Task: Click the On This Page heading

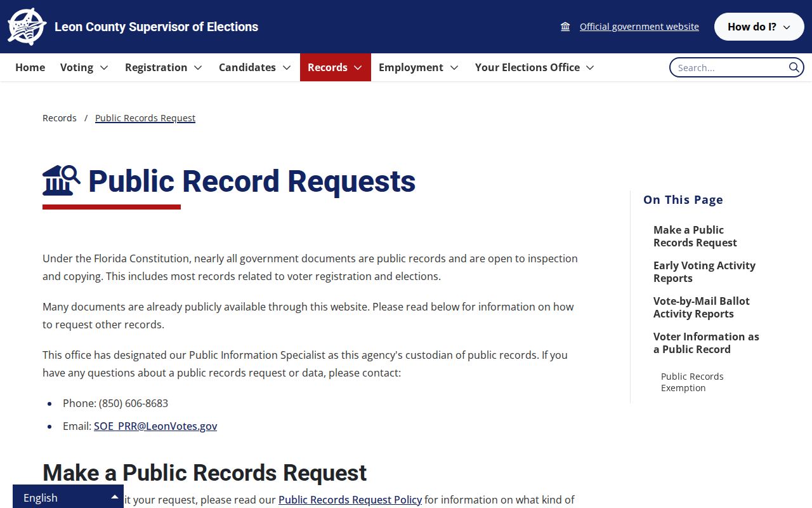Action: 683,199
